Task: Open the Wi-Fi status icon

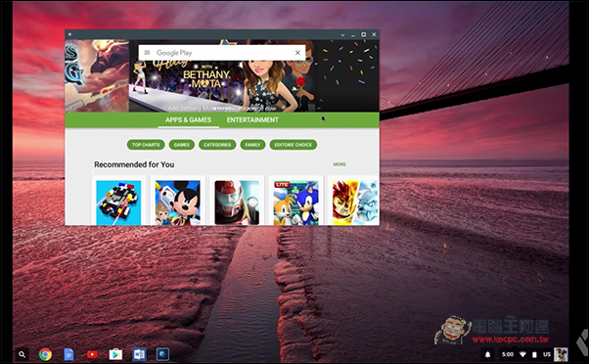Action: (522, 354)
